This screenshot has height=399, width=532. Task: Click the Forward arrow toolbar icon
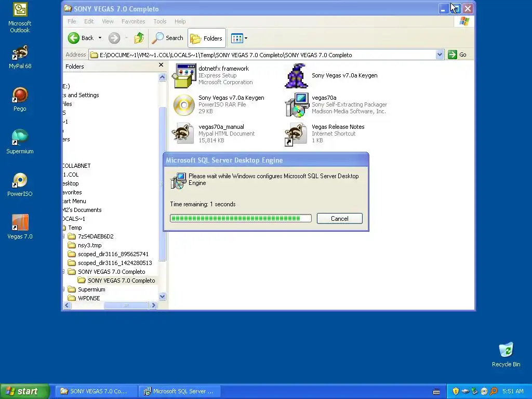(x=114, y=38)
